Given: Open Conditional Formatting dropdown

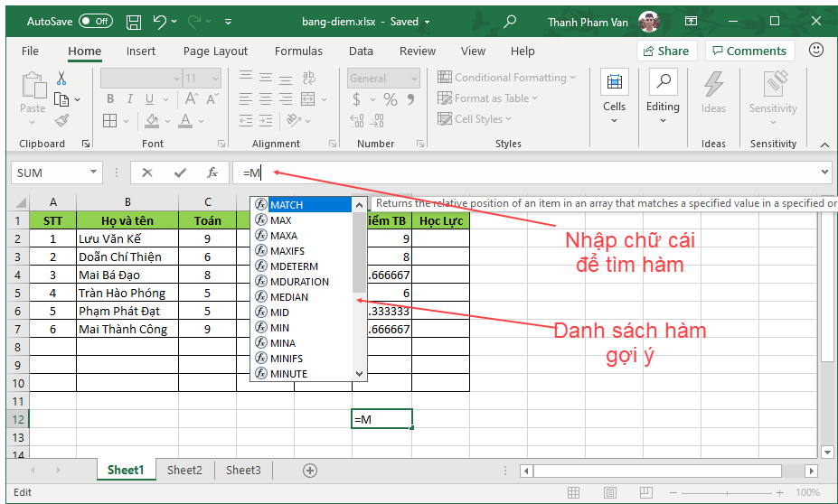Looking at the screenshot, I should (x=506, y=78).
